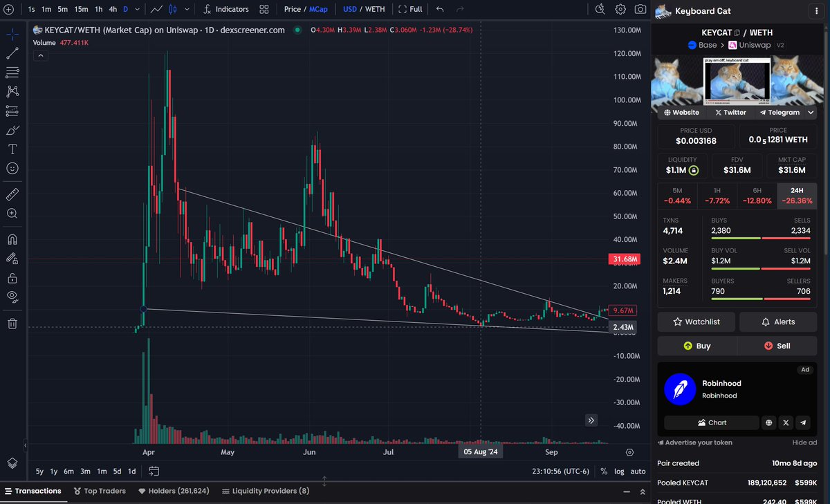Open the go to date calendar
This screenshot has height=504, width=830.
click(x=154, y=471)
